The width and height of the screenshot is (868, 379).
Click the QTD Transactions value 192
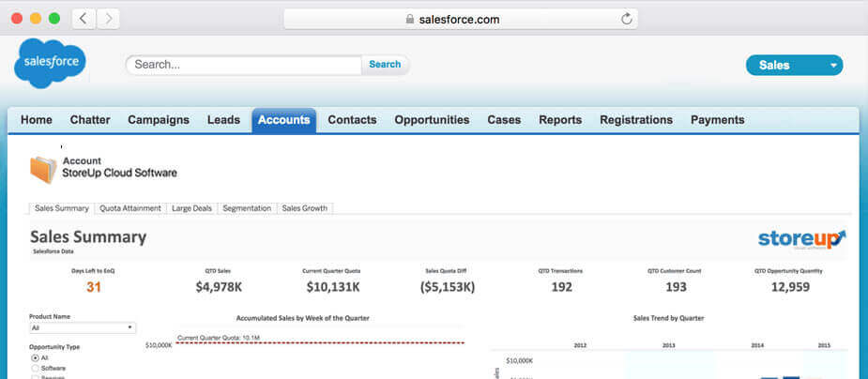(561, 287)
